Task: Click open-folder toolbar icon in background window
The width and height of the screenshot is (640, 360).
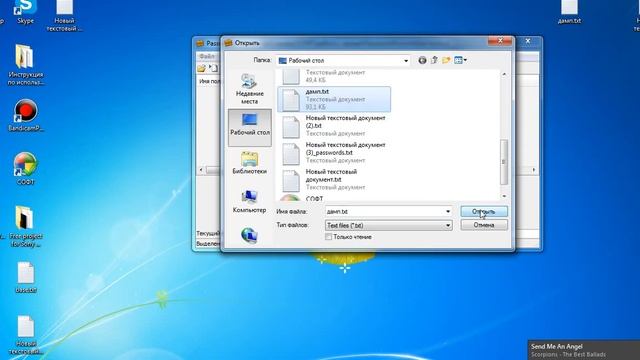Action: (201, 68)
